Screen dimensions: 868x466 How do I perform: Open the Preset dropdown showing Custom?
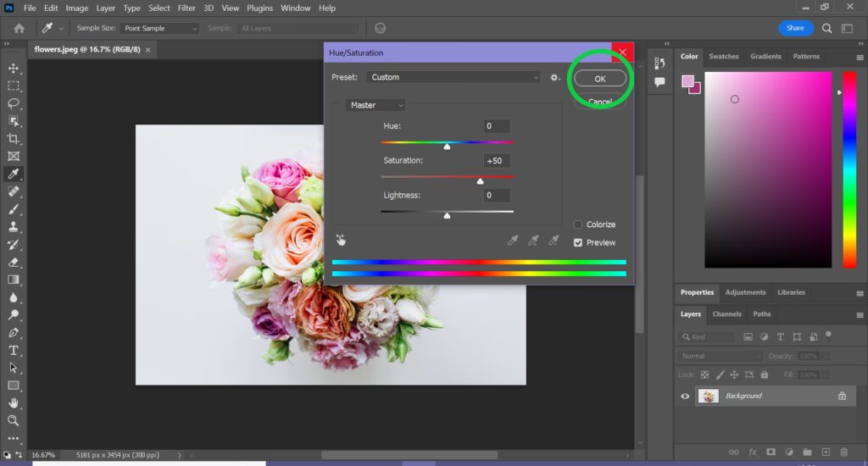pos(453,77)
